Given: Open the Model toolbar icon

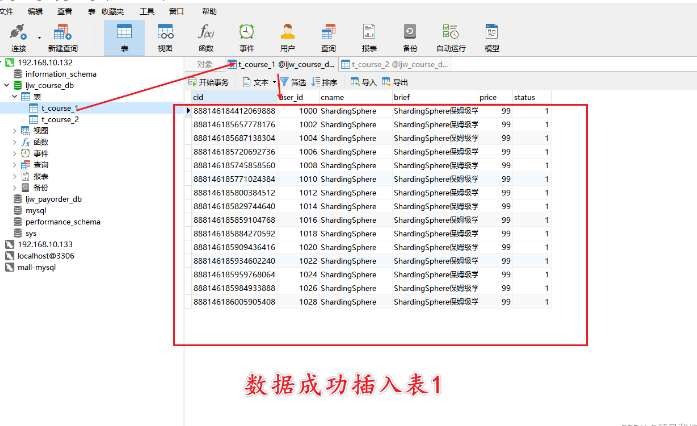Looking at the screenshot, I should pyautogui.click(x=492, y=38).
